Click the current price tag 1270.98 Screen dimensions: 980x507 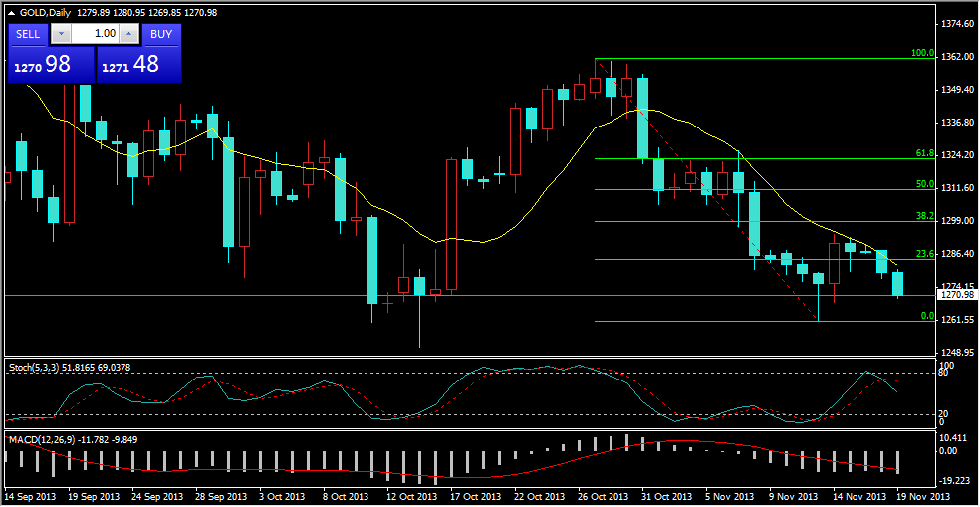tap(956, 295)
